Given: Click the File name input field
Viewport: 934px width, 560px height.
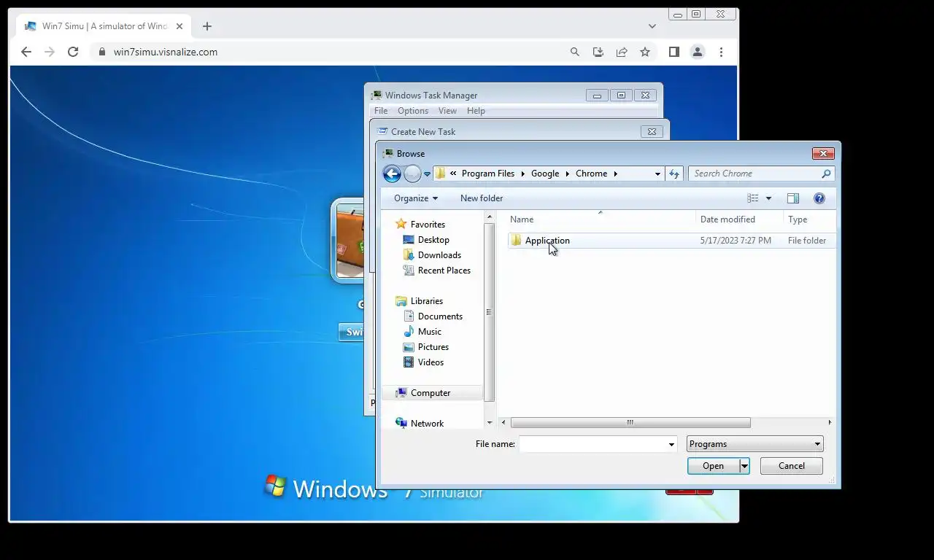Looking at the screenshot, I should [x=593, y=444].
